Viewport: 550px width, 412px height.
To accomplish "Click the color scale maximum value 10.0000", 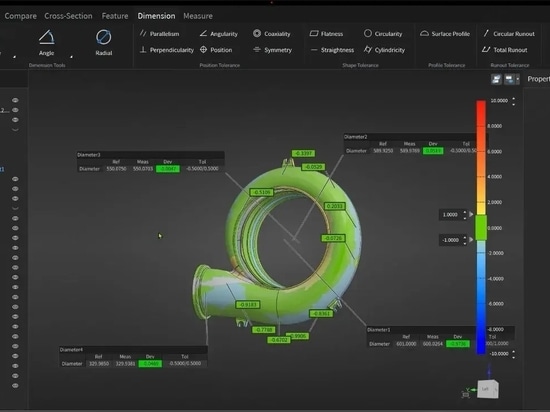I will [x=499, y=101].
